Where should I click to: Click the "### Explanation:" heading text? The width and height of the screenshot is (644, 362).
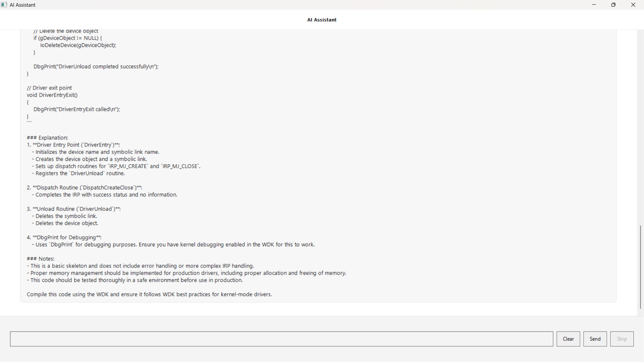coord(47,138)
